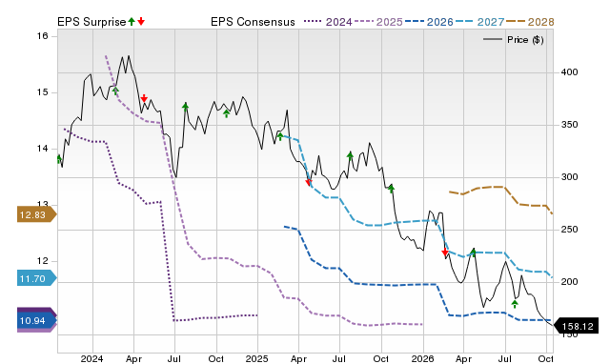Click the 200 label on the price axis

point(570,281)
